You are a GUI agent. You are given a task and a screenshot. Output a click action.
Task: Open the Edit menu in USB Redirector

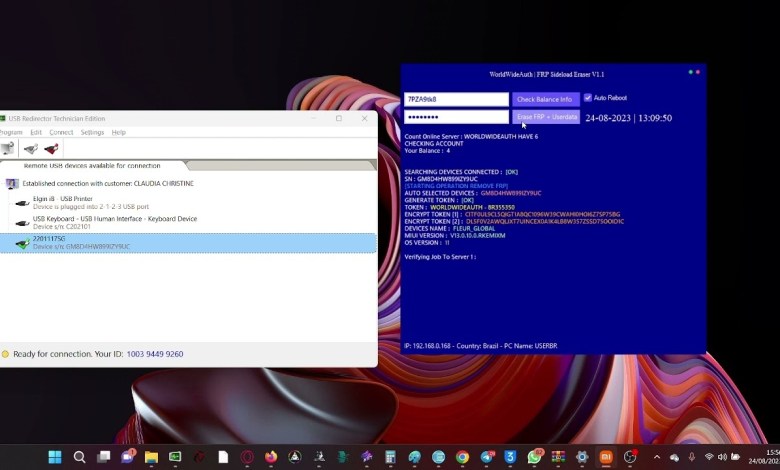[x=36, y=132]
